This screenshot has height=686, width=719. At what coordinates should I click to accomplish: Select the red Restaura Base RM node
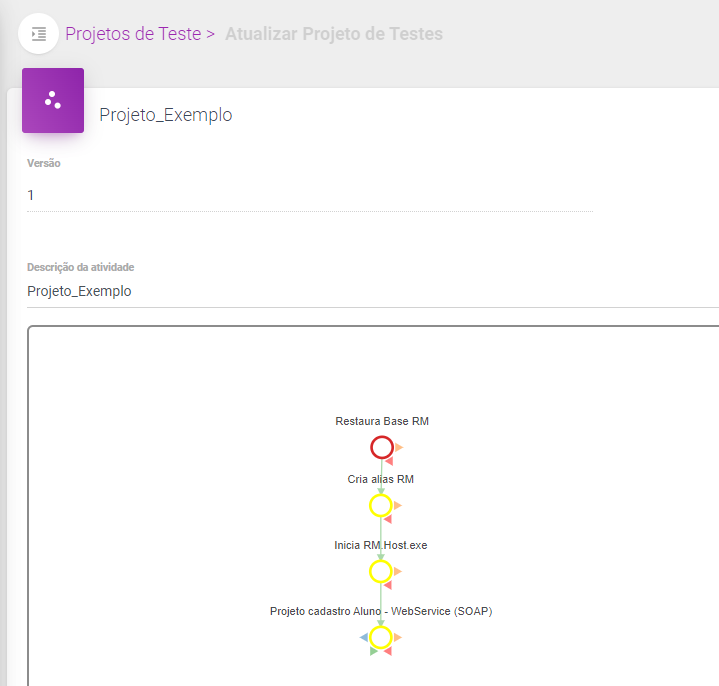point(381,446)
